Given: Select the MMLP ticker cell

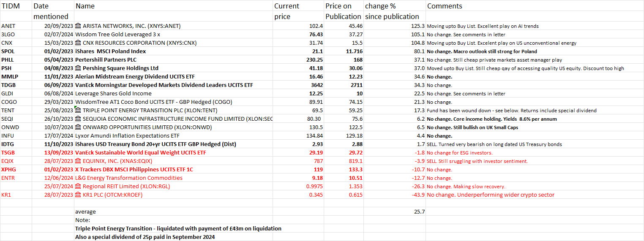Looking at the screenshot, I should [16, 77].
